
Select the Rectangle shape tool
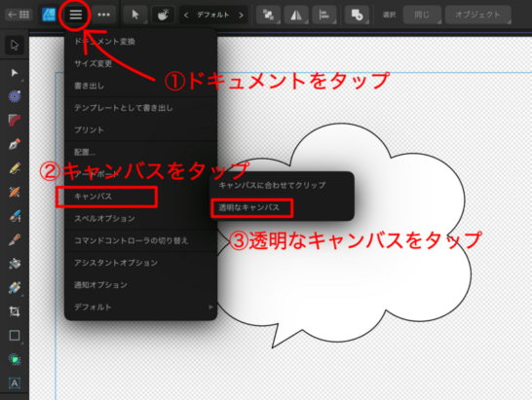point(15,335)
